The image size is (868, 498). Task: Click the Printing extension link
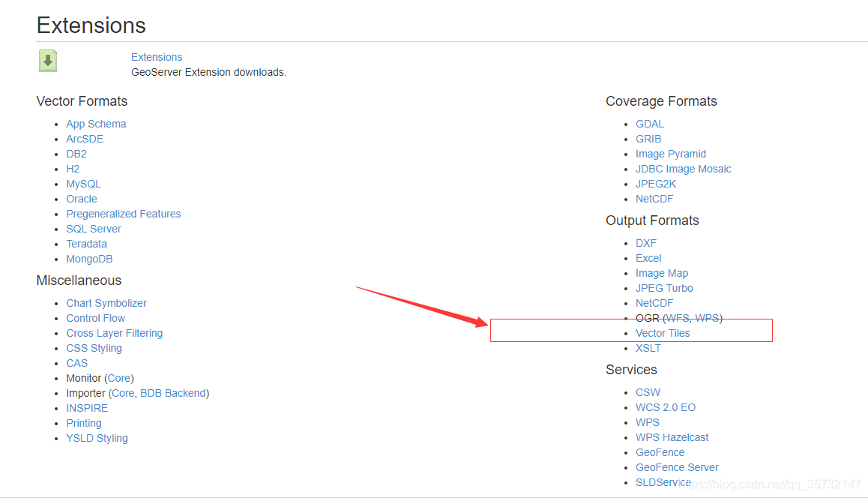(84, 423)
